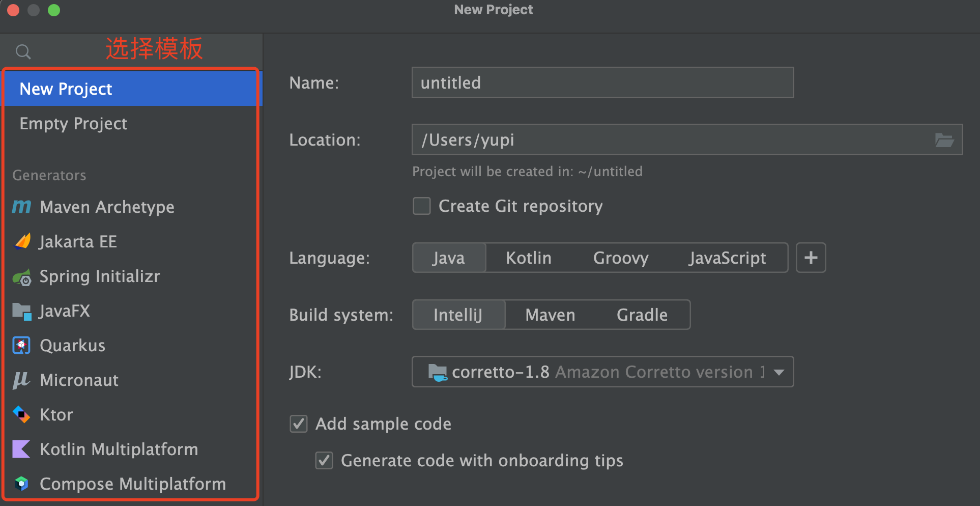Click the Maven Archetype generator icon
This screenshot has height=506, width=980.
[x=21, y=207]
